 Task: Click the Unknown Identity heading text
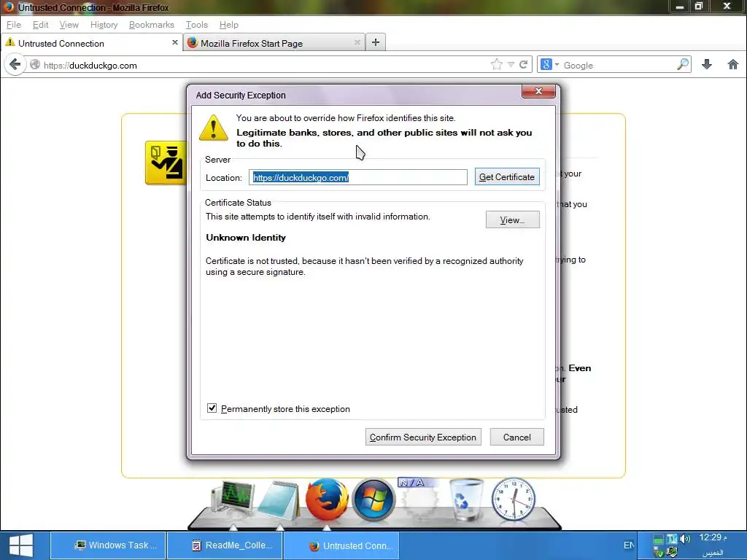[x=246, y=238]
